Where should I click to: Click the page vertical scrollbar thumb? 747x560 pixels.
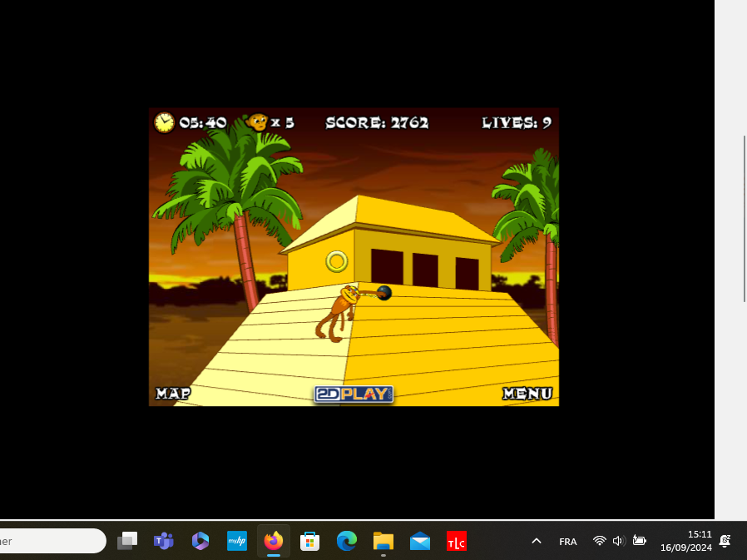click(x=745, y=219)
